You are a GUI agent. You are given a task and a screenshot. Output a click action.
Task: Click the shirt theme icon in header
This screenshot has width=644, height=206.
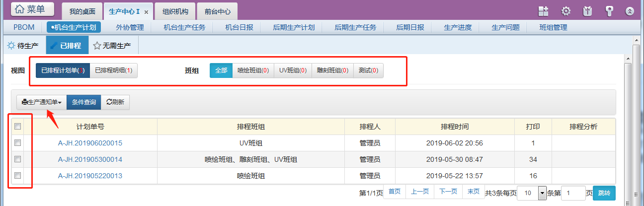click(x=587, y=11)
